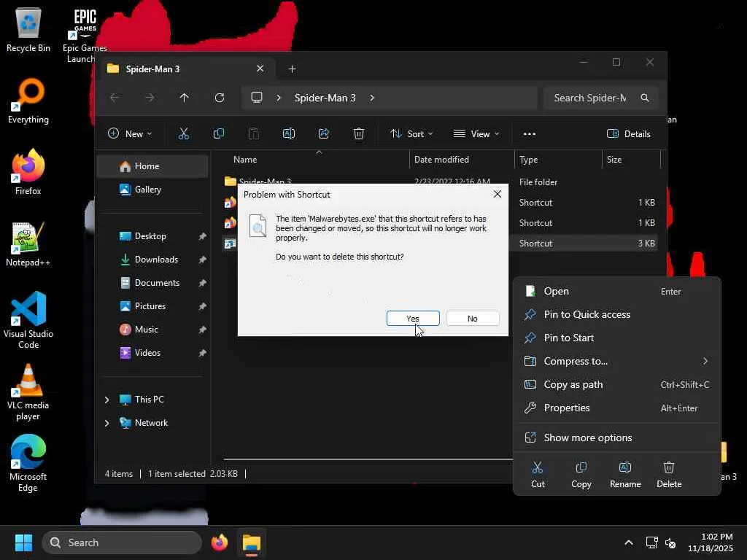Navigate back in File Explorer
Screen dimensions: 747x560
[115, 98]
